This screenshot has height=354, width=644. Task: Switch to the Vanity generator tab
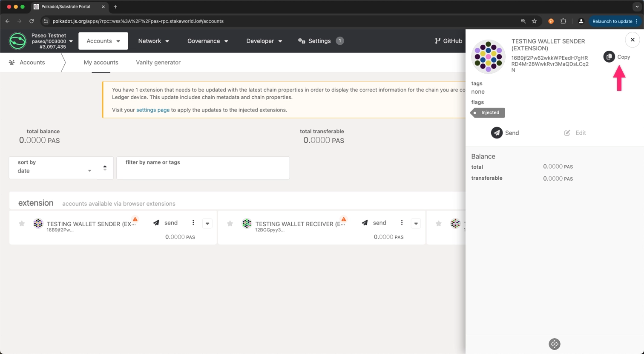(158, 63)
